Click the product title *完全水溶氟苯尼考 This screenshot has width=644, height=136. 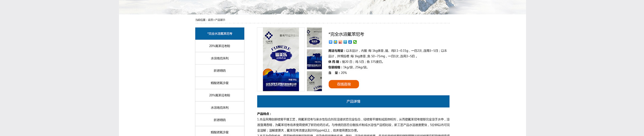[346, 34]
